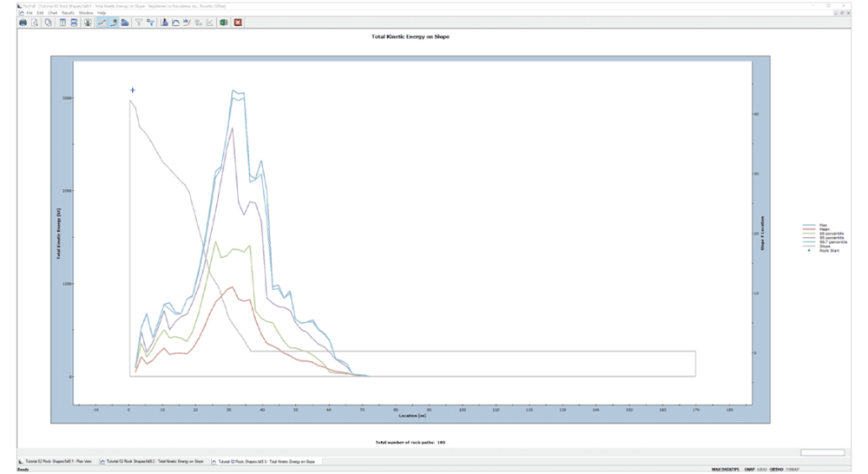Toggle ORTHO in the status bar
The height and width of the screenshot is (474, 868).
click(x=776, y=470)
